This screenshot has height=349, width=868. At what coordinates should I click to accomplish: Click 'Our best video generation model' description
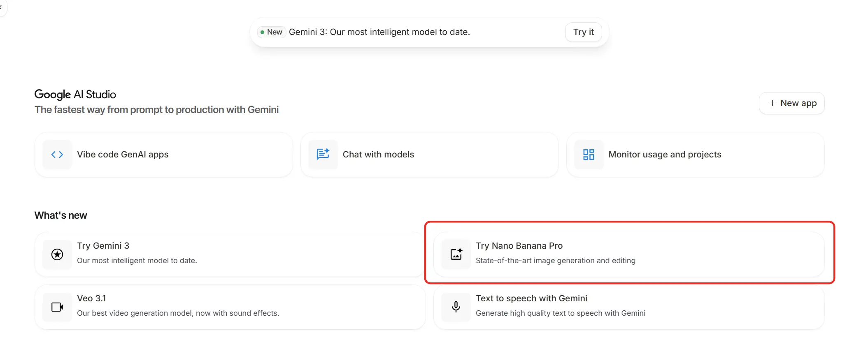coord(178,313)
